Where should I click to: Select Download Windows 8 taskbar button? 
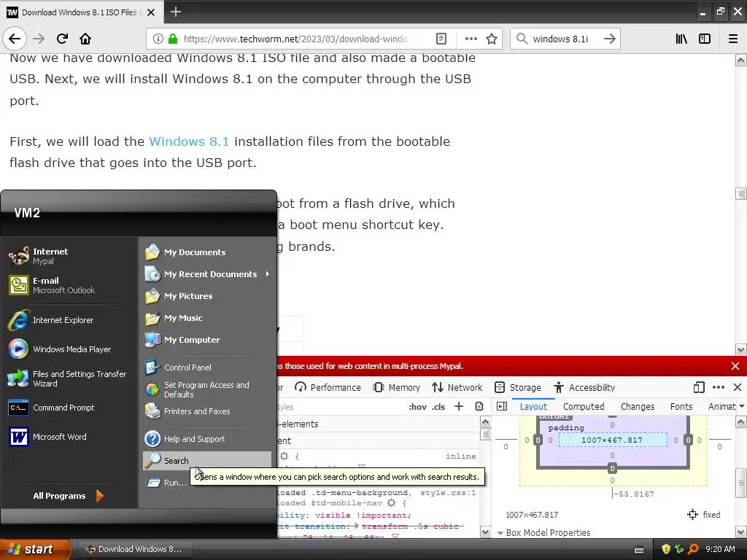(134, 549)
